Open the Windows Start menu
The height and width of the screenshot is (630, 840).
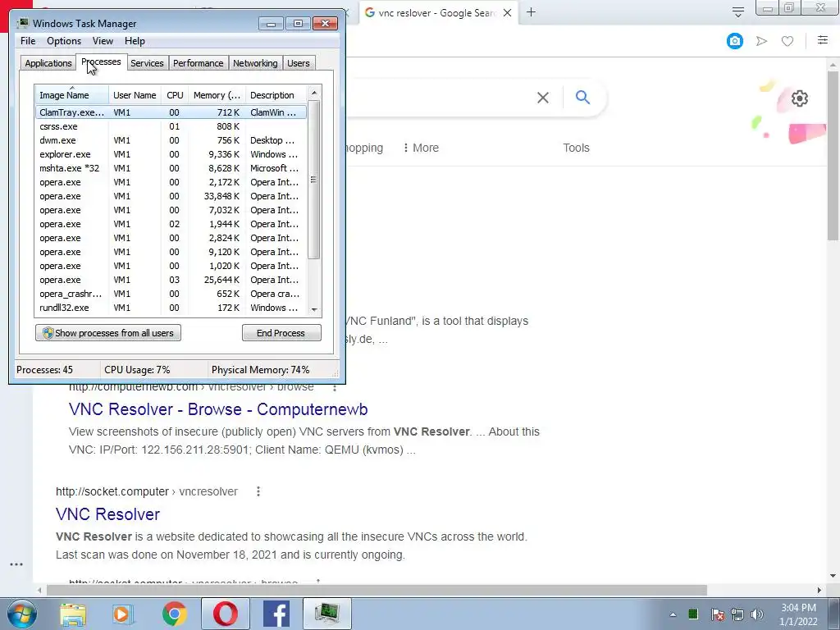[x=22, y=614]
